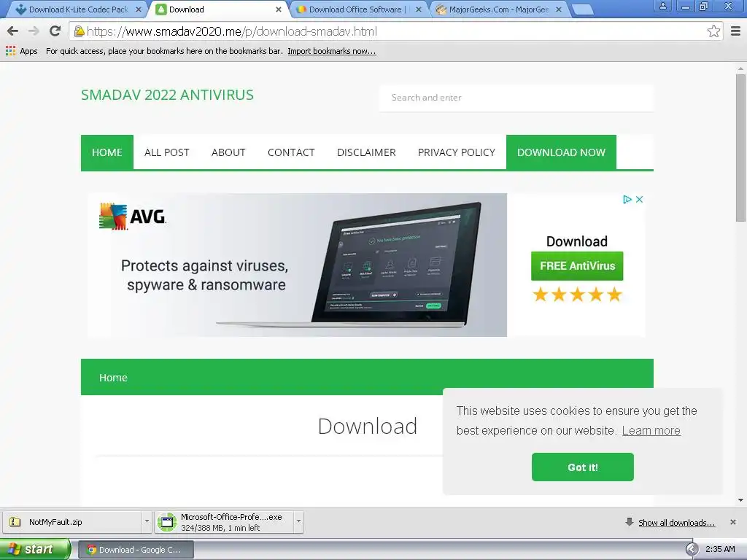The height and width of the screenshot is (560, 747).
Task: Close the AVG ad with the X icon
Action: tap(639, 200)
